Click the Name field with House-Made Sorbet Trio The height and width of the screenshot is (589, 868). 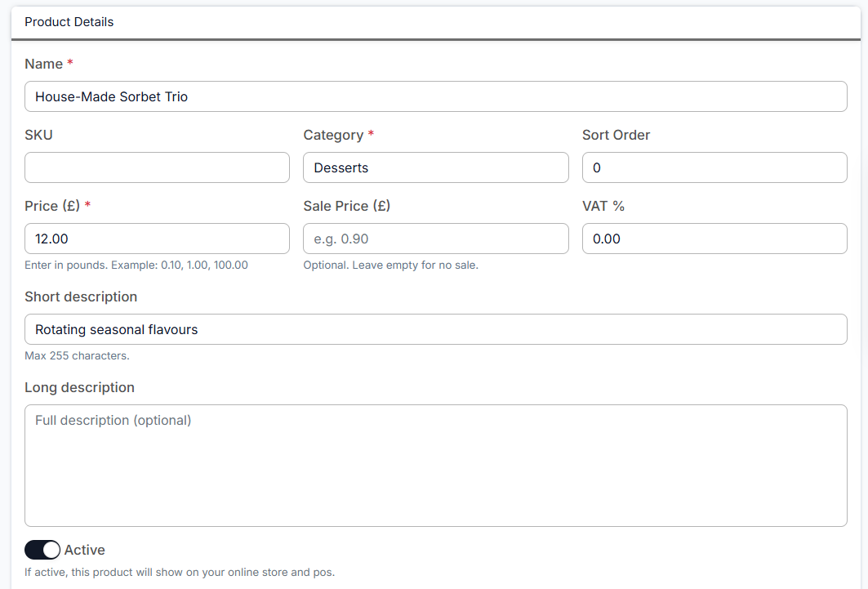tap(435, 96)
